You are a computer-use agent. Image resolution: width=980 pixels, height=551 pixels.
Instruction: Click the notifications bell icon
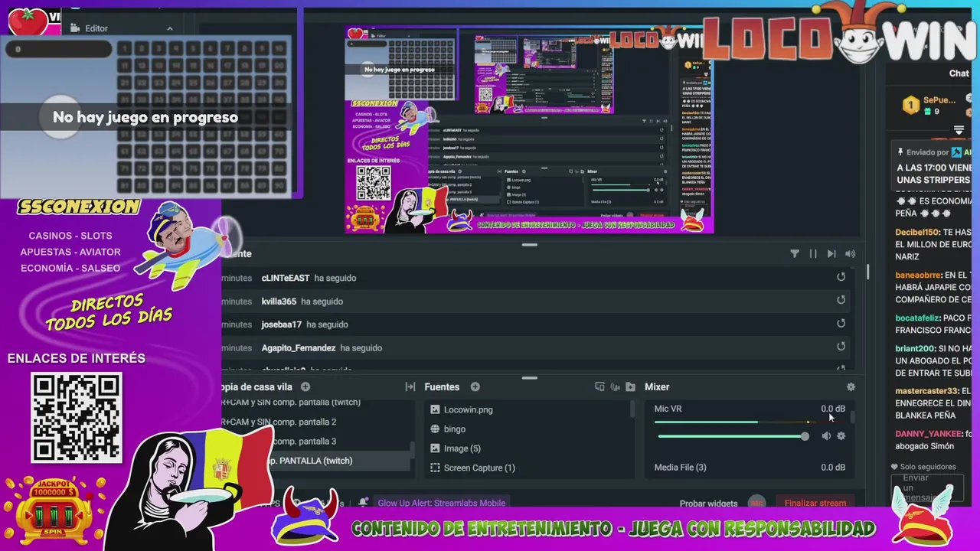click(x=363, y=503)
